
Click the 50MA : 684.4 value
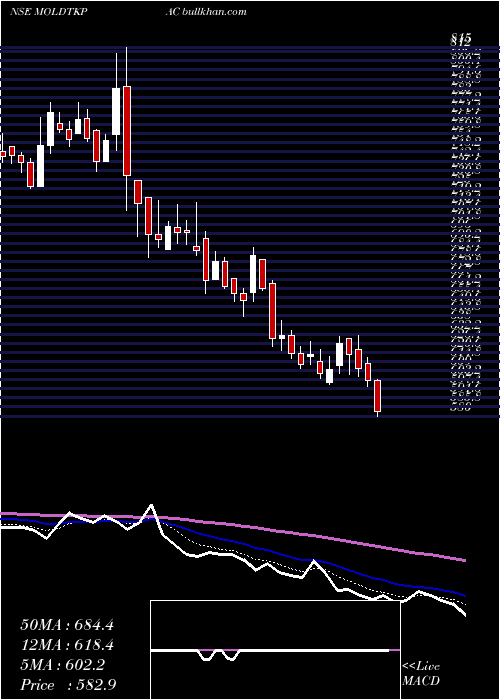coord(67,625)
